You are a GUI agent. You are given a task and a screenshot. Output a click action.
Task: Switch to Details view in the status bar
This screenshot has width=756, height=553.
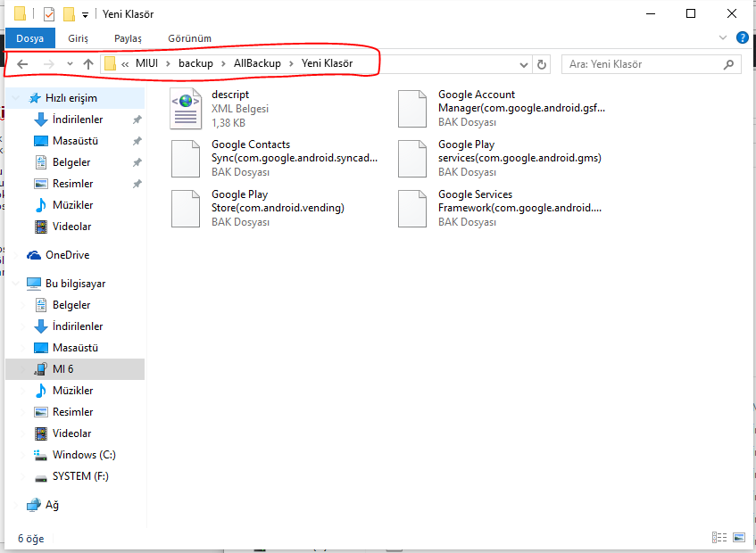[719, 537]
